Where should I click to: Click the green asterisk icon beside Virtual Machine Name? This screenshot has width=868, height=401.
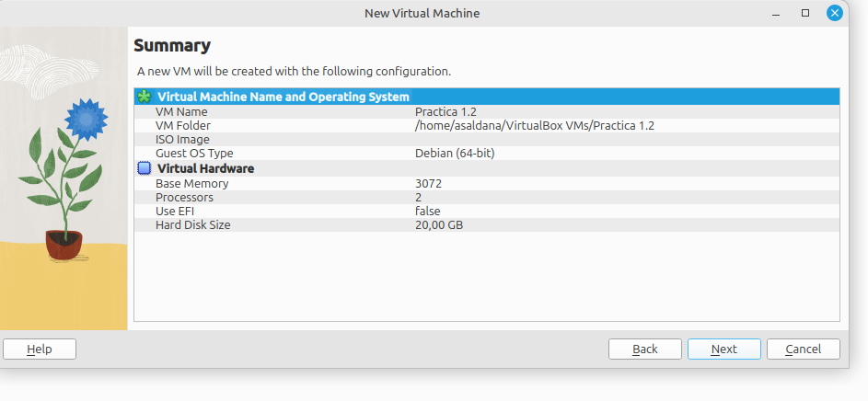pyautogui.click(x=144, y=97)
